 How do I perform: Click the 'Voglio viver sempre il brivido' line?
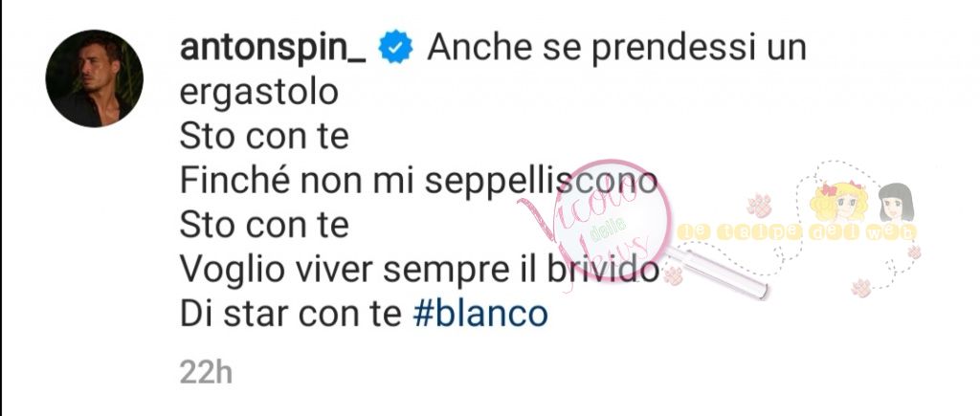coord(419,270)
